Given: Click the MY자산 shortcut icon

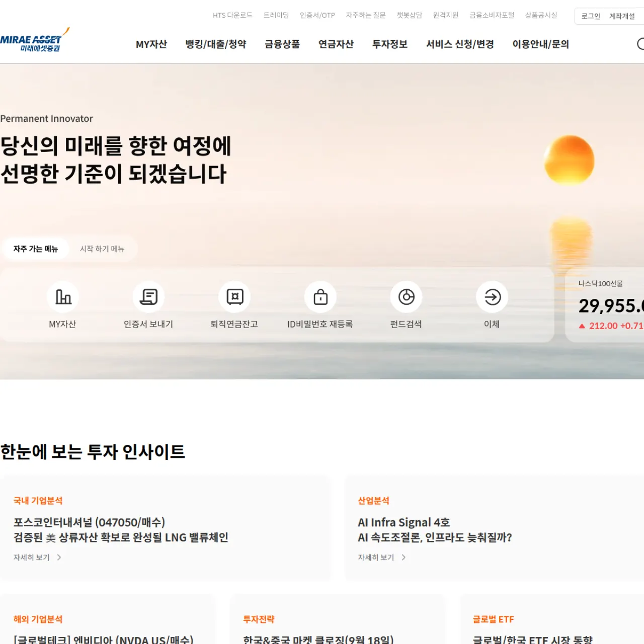Looking at the screenshot, I should [x=63, y=297].
